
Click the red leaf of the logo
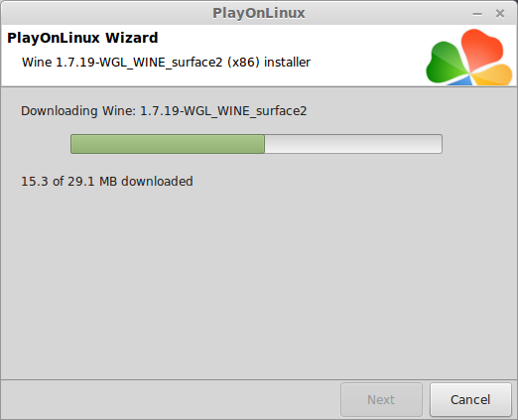click(x=481, y=49)
